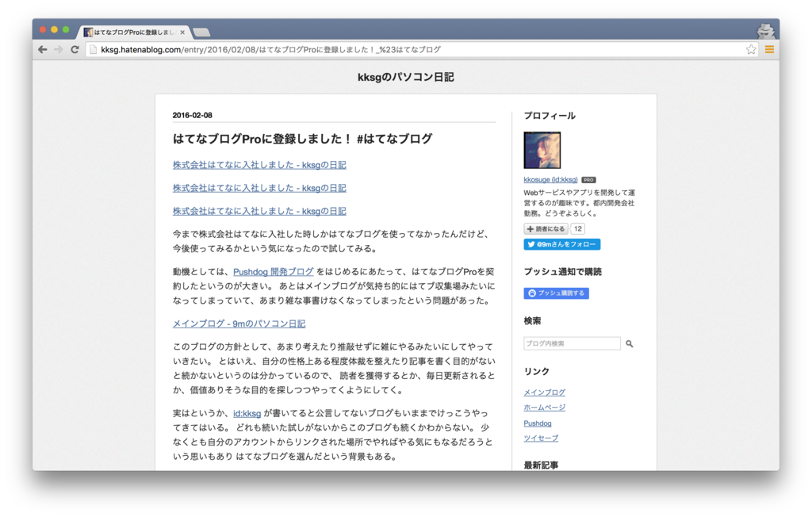Image resolution: width=812 pixels, height=517 pixels.
Task: Open a new blank browser tab
Action: tap(200, 33)
